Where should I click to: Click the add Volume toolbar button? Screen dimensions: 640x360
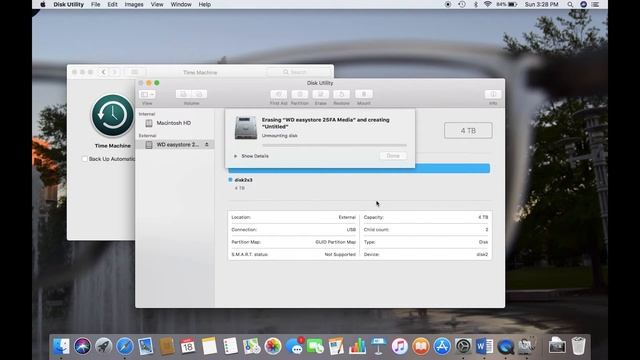click(x=184, y=94)
